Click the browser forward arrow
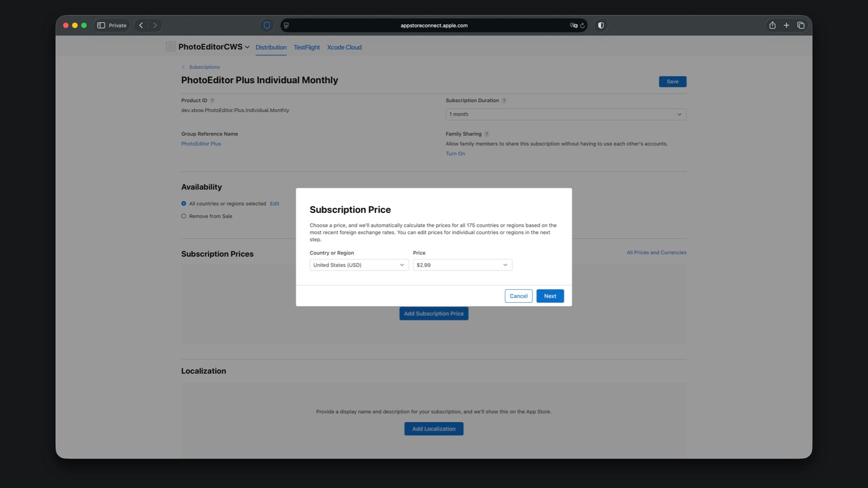This screenshot has height=488, width=868. coord(155,25)
